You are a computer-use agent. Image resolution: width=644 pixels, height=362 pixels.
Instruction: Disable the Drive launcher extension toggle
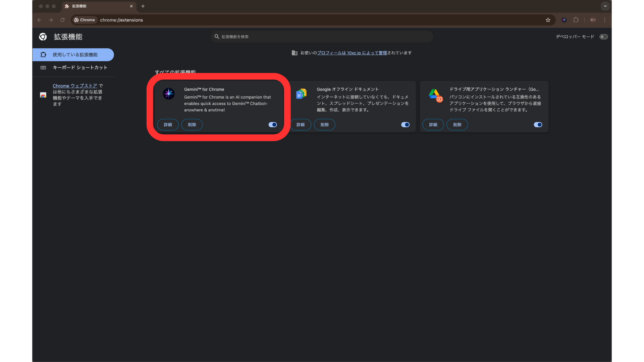pos(538,125)
